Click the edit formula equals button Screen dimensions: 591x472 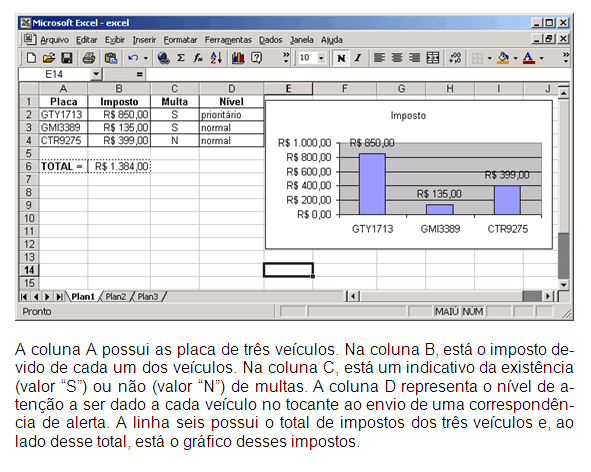coord(139,74)
